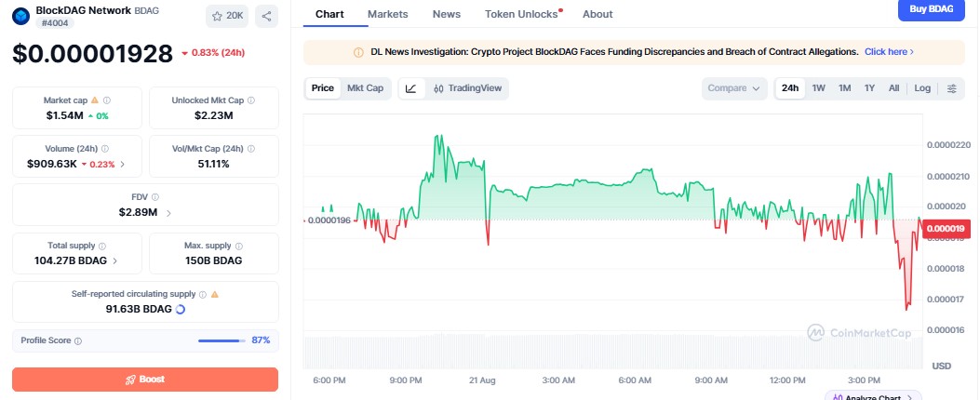Click the Profile Score progress bar
Screen dimensions: 980x400
pyautogui.click(x=222, y=340)
